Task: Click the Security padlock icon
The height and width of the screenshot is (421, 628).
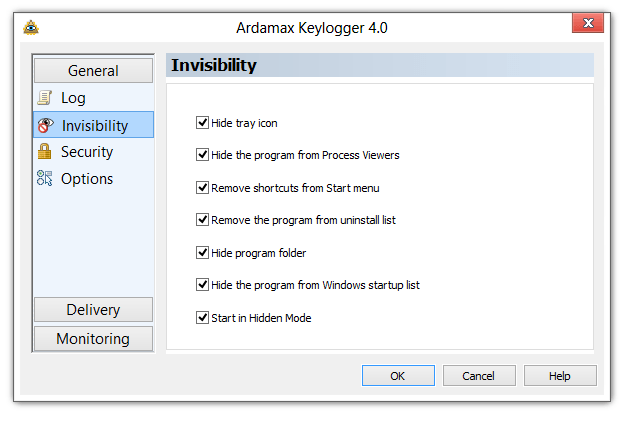Action: [x=44, y=151]
